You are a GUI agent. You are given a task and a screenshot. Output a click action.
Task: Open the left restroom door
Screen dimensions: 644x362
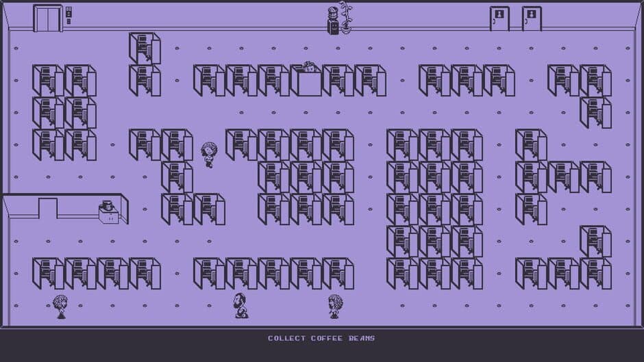click(x=499, y=18)
